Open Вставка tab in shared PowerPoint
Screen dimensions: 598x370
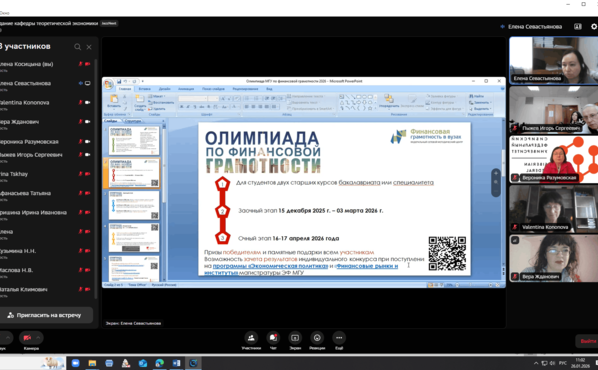point(144,89)
